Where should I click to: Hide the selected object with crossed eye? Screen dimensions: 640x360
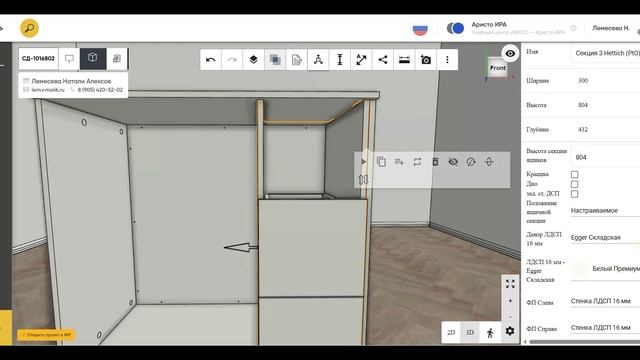coord(453,162)
